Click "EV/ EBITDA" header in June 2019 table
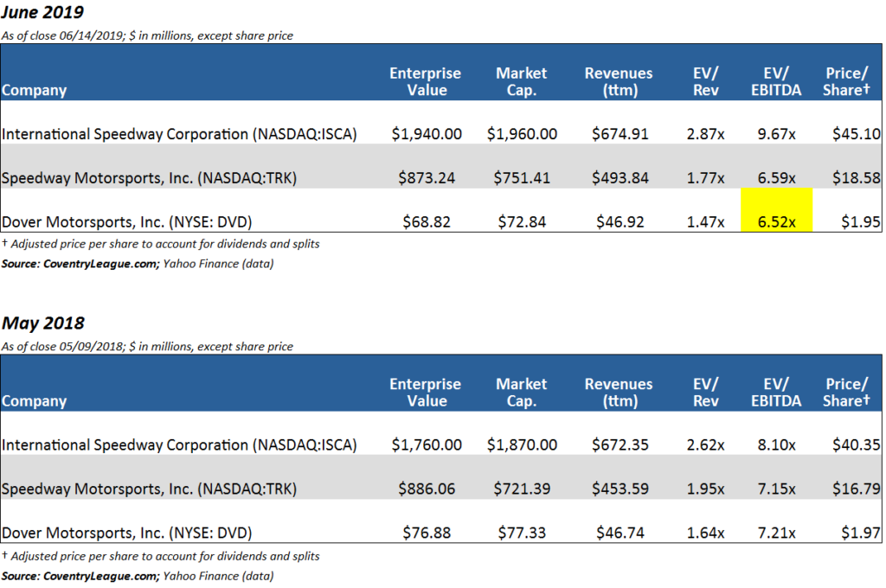The width and height of the screenshot is (886, 588). 776,81
